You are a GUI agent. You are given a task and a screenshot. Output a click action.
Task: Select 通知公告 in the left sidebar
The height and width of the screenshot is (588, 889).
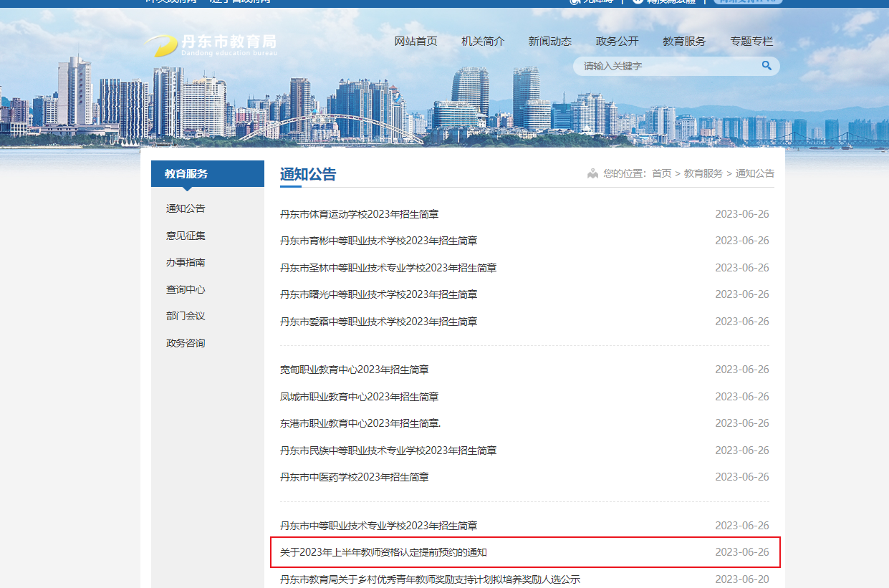186,208
